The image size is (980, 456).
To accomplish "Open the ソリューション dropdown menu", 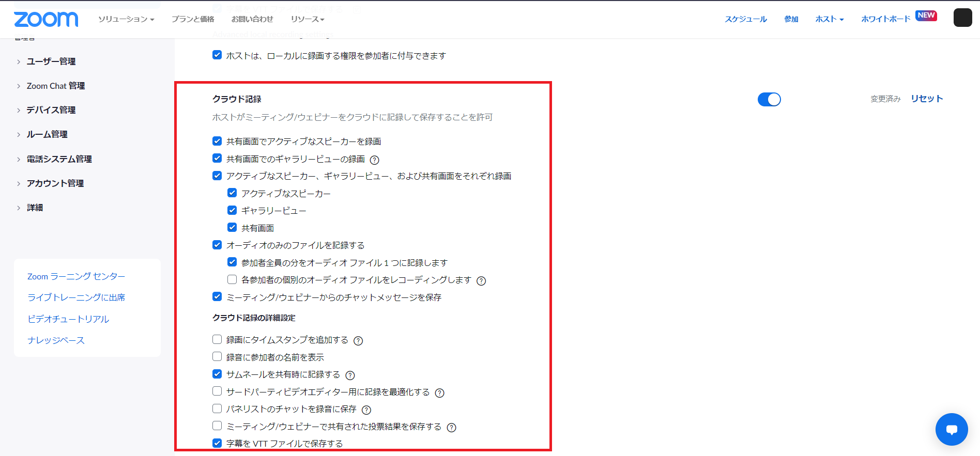I will pos(126,19).
